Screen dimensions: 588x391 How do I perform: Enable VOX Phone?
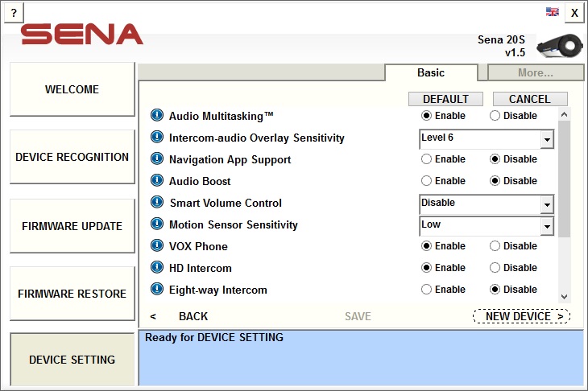[x=443, y=246]
